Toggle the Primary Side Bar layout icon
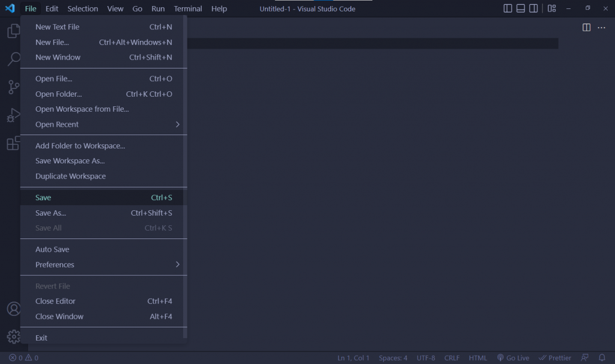Image resolution: width=615 pixels, height=364 pixels. 507,8
